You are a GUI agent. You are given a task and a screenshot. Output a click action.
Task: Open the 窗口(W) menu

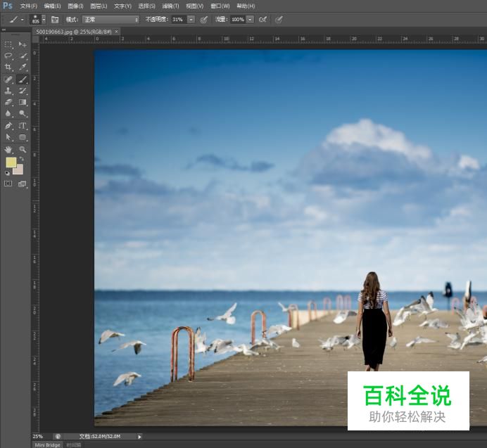click(220, 6)
